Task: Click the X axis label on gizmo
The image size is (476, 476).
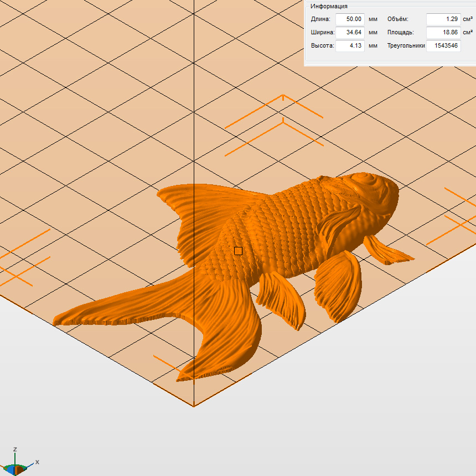Action: [37, 462]
